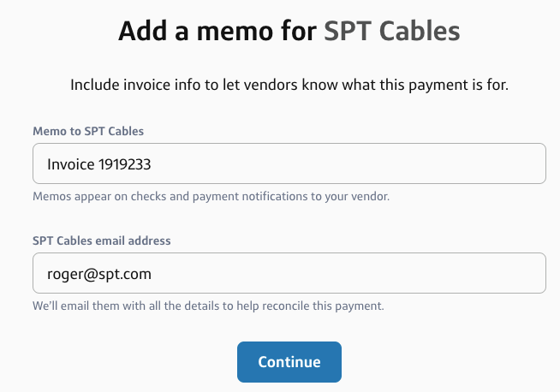
Task: Click the 'Include invoice info' subtitle text
Action: (289, 86)
